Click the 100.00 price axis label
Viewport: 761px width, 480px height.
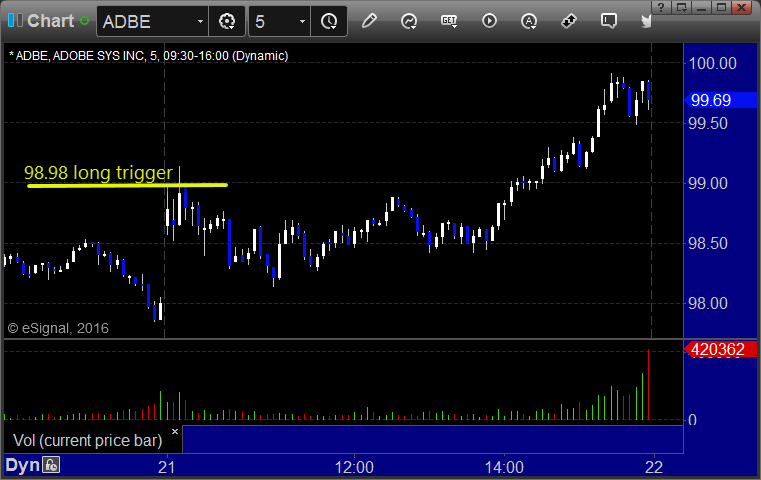(x=712, y=63)
